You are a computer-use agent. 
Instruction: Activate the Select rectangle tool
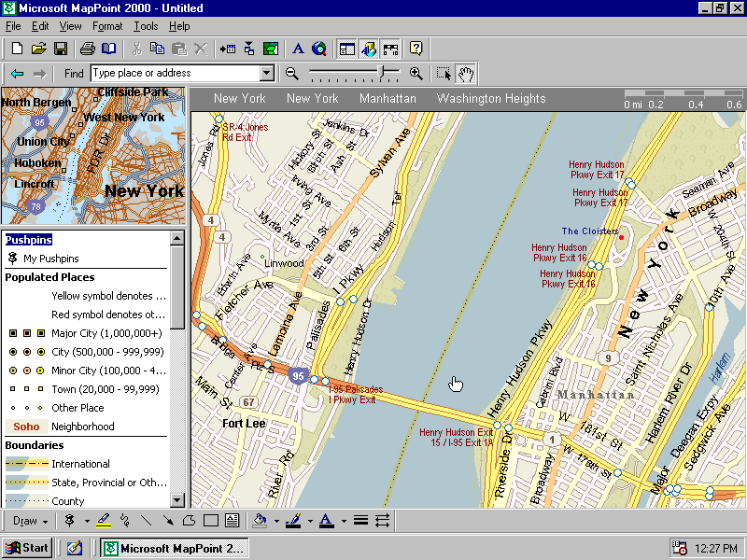pyautogui.click(x=444, y=74)
